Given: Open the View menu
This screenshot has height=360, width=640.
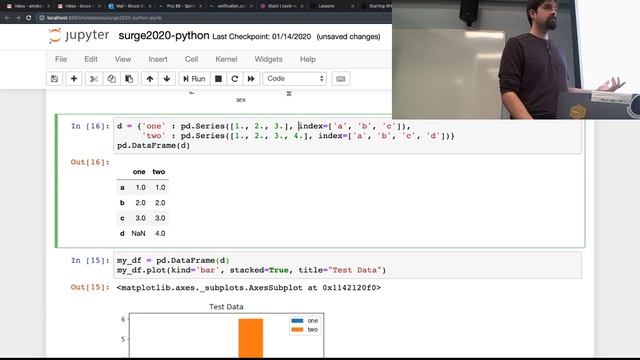Looking at the screenshot, I should [x=122, y=59].
